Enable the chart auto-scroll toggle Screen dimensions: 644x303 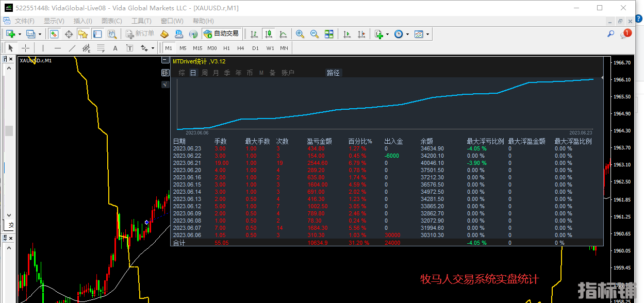pyautogui.click(x=347, y=34)
